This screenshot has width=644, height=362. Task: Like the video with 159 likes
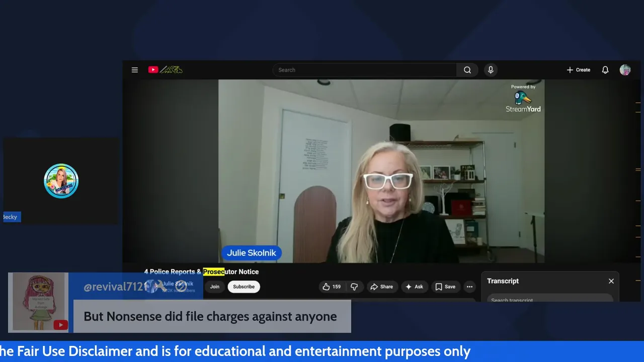[332, 287]
